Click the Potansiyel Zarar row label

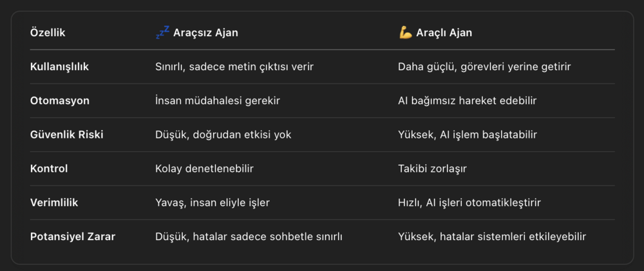(x=73, y=236)
